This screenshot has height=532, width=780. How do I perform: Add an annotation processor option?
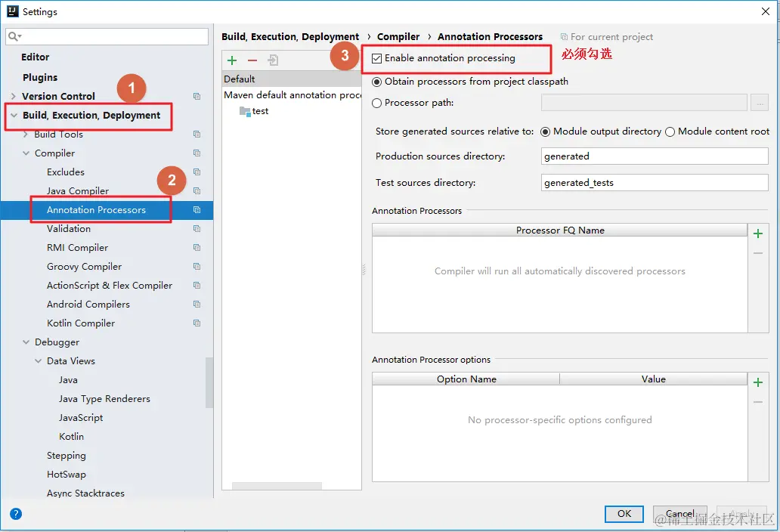tap(757, 382)
